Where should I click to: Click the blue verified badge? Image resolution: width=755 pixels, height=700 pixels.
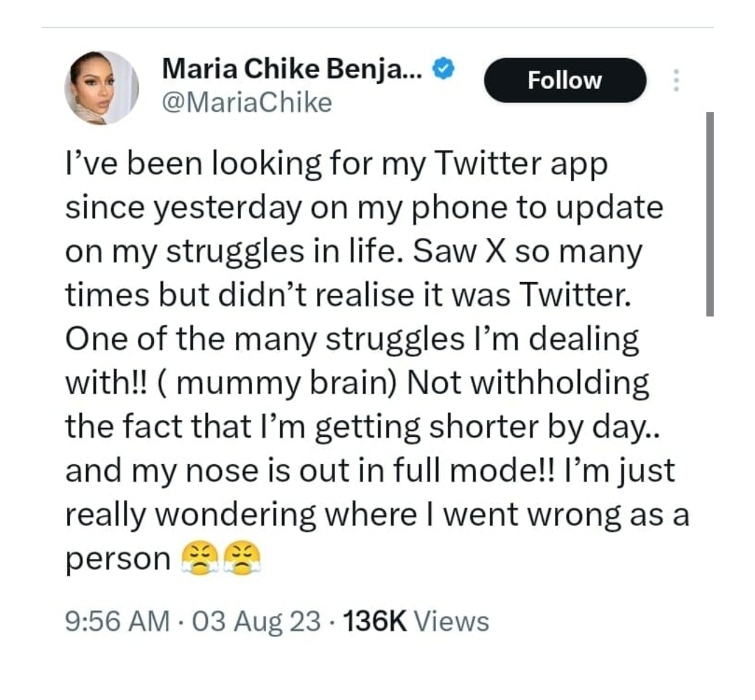[x=444, y=69]
